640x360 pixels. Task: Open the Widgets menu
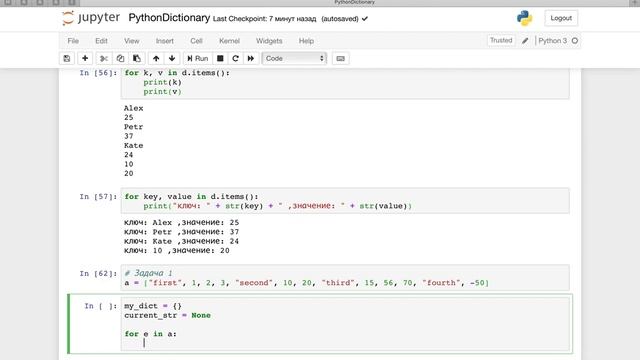click(269, 41)
